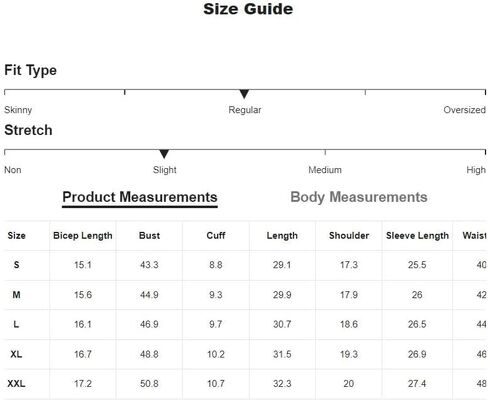Click the High label on Stretch scale
The height and width of the screenshot is (400, 488).
click(x=476, y=170)
